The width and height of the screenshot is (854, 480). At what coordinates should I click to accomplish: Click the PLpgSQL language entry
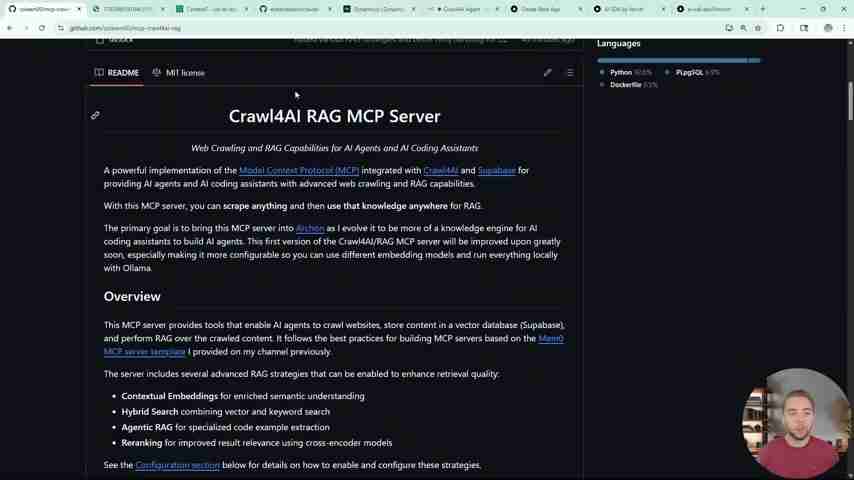[x=693, y=72]
